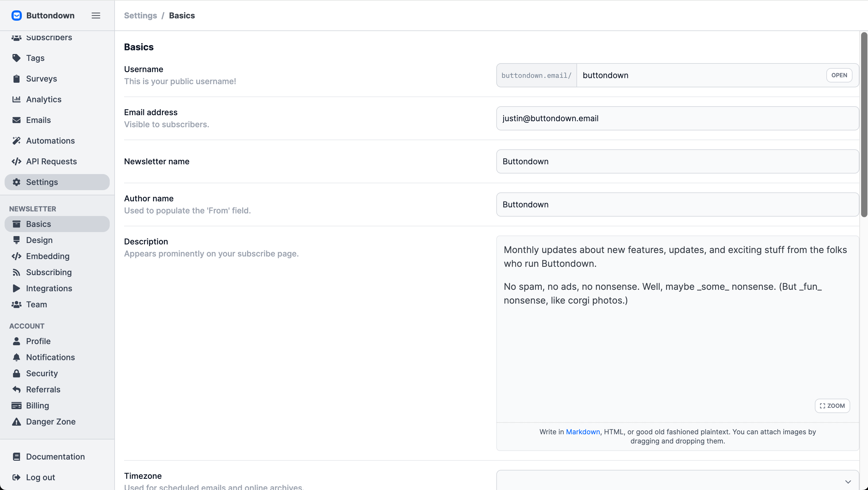This screenshot has width=868, height=490.
Task: Click the Danger Zone warning triangle icon
Action: click(x=16, y=421)
